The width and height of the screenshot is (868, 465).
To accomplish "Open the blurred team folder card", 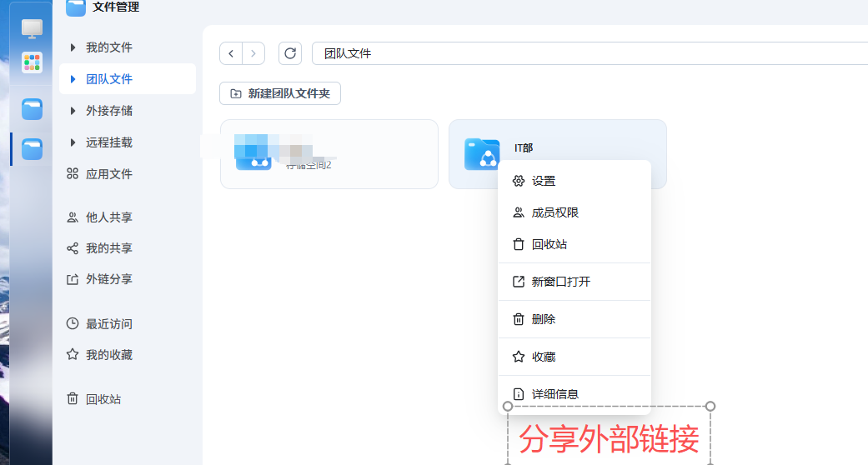I will pyautogui.click(x=329, y=154).
